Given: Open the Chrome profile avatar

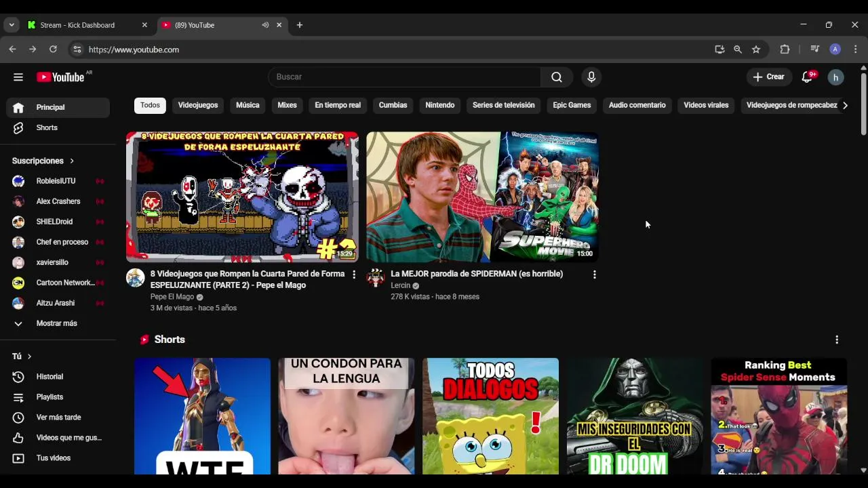Looking at the screenshot, I should pyautogui.click(x=835, y=49).
